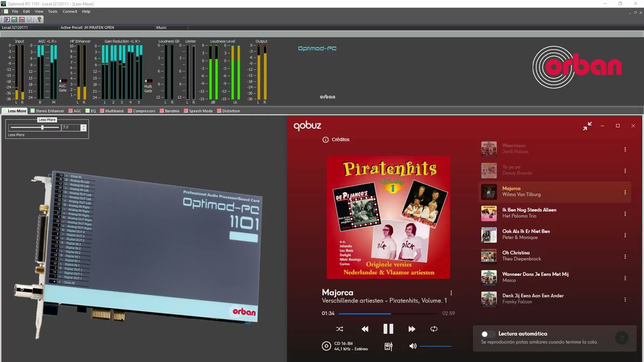The width and height of the screenshot is (644, 362).
Task: Switch to the Multiband tab
Action: (112, 111)
